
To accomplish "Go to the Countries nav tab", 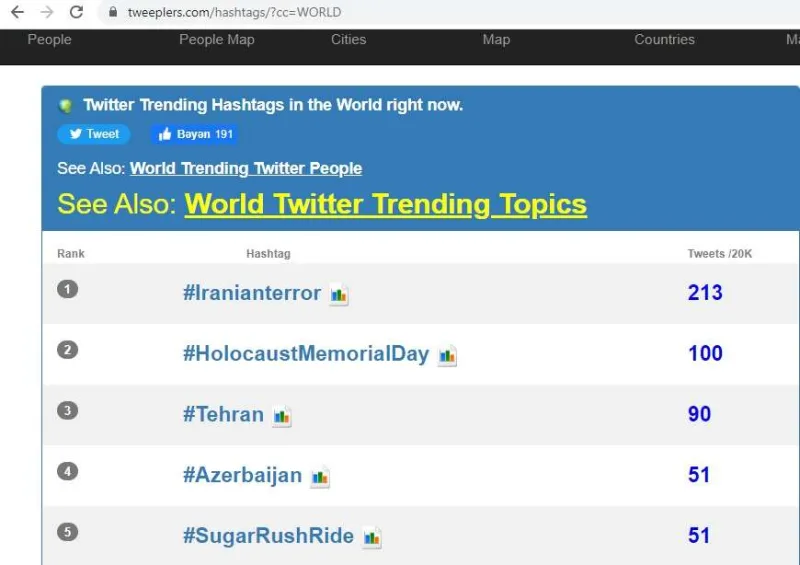I will tap(664, 39).
